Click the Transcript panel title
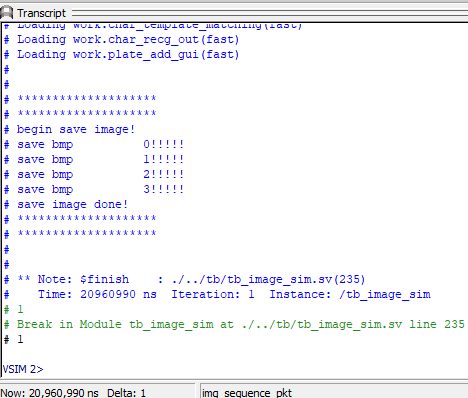Screen dimensions: 468x398 [x=42, y=13]
